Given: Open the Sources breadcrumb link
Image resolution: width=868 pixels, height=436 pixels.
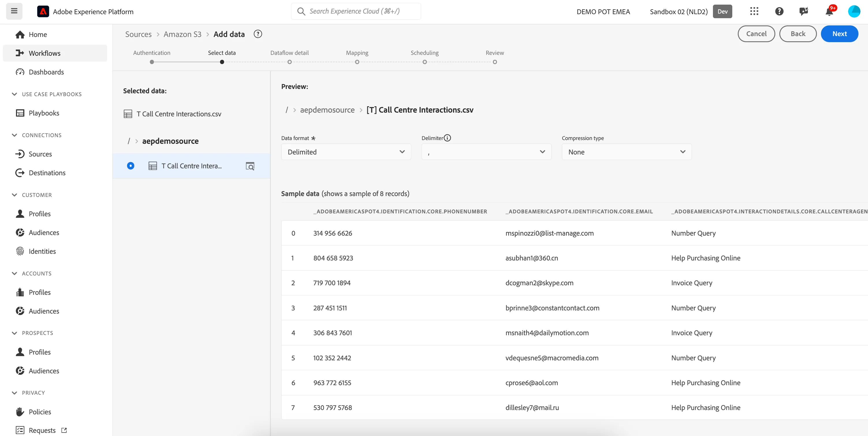Looking at the screenshot, I should click(x=138, y=34).
